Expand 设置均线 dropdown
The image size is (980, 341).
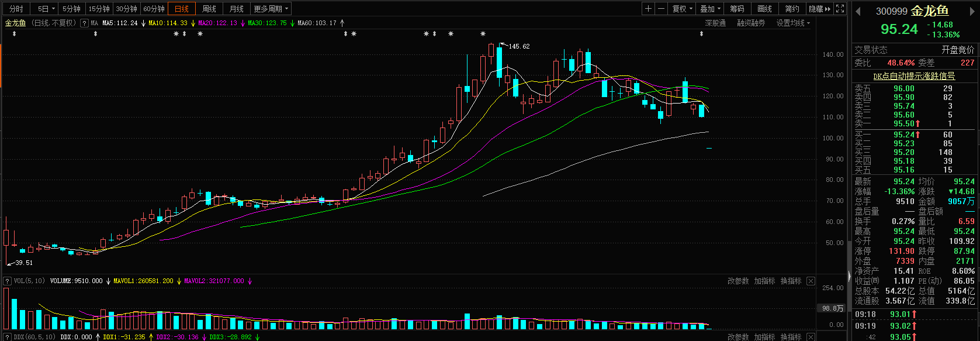click(794, 23)
